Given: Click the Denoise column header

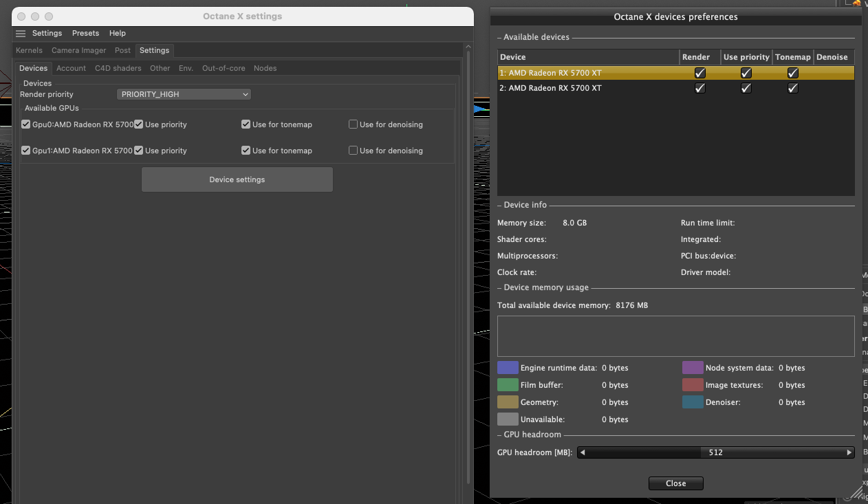Looking at the screenshot, I should pyautogui.click(x=834, y=57).
